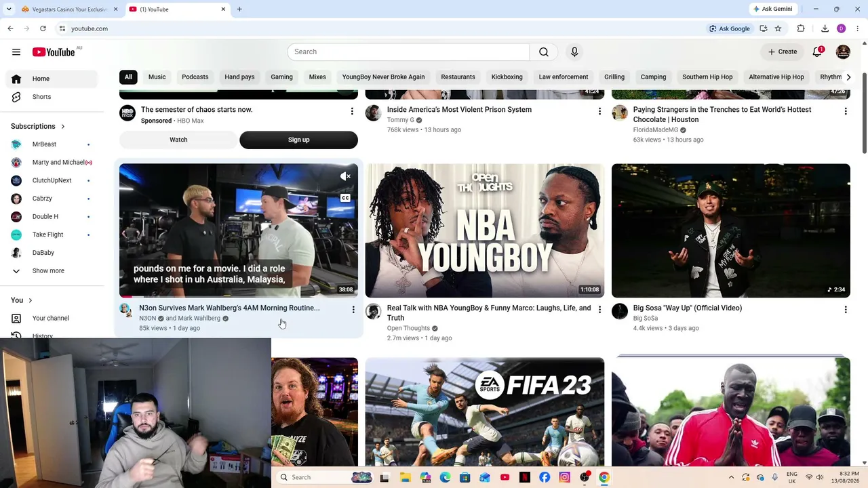Open Chrome downloads
This screenshot has height=488, width=868.
coord(825,28)
